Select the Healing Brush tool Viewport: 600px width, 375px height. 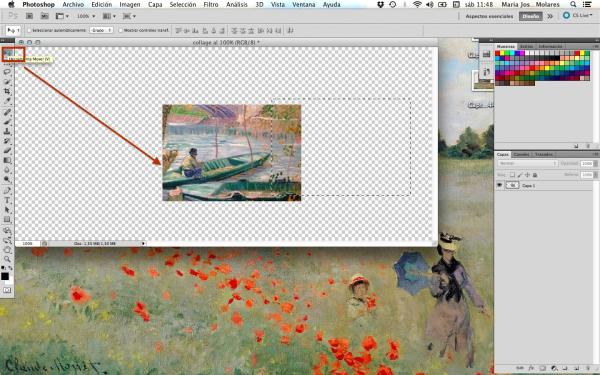tap(7, 112)
